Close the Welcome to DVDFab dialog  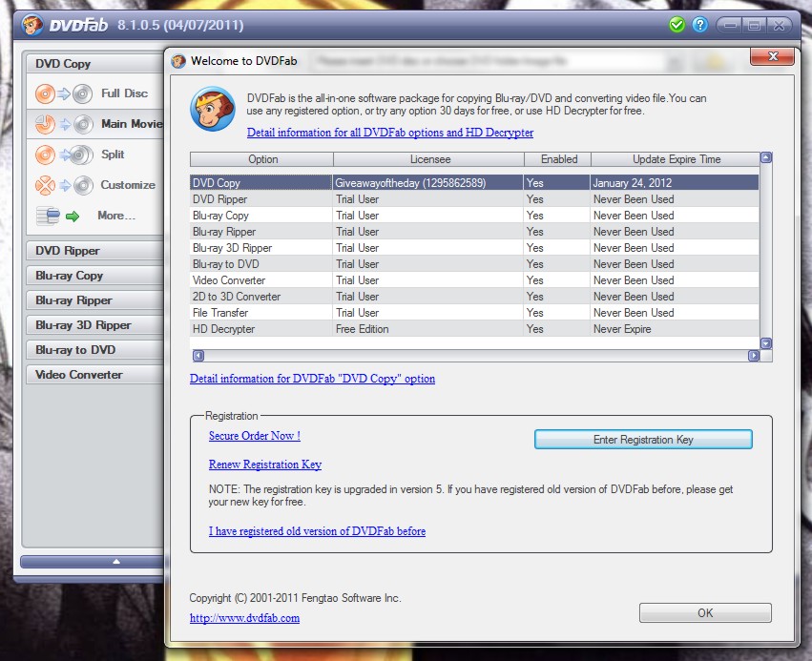(x=772, y=56)
